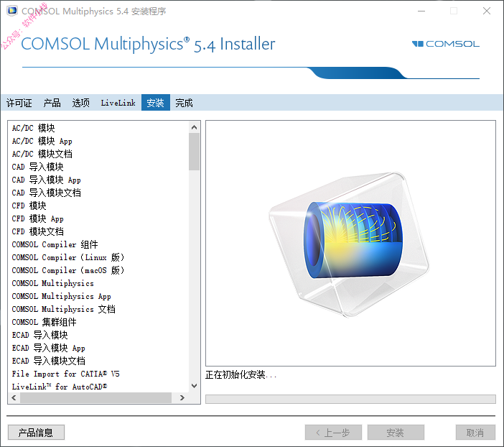Screen dimensions: 504x447
Task: Click the '正在初始化安装...' status text
Action: 241,374
